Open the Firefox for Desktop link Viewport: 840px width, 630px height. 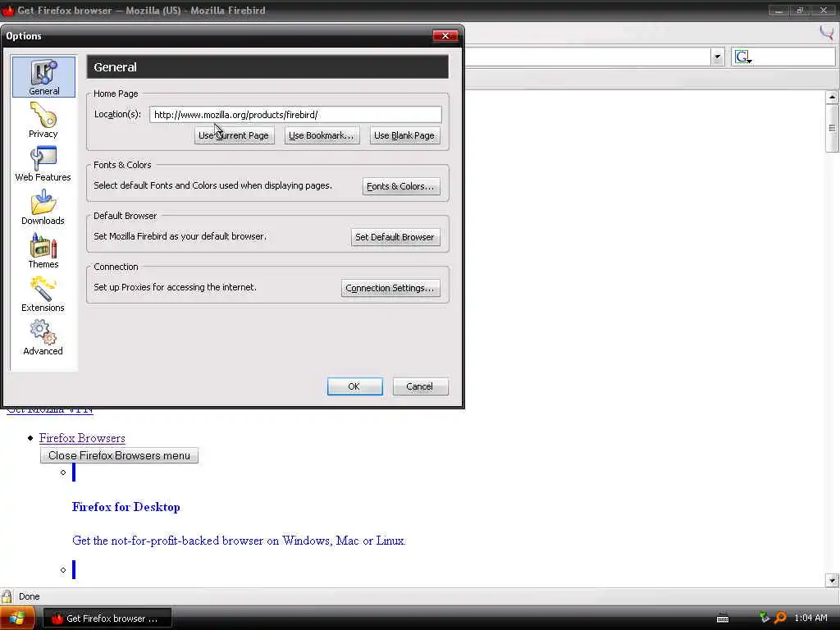(x=126, y=507)
